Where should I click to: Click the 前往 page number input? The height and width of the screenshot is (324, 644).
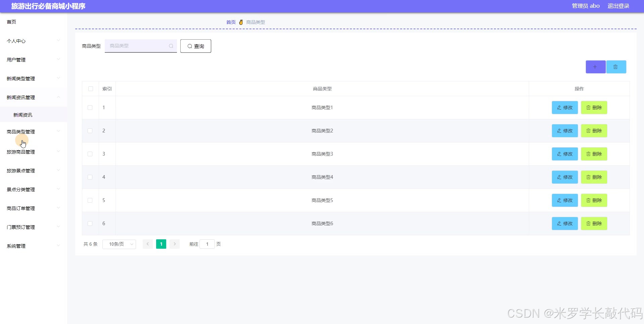(x=207, y=244)
